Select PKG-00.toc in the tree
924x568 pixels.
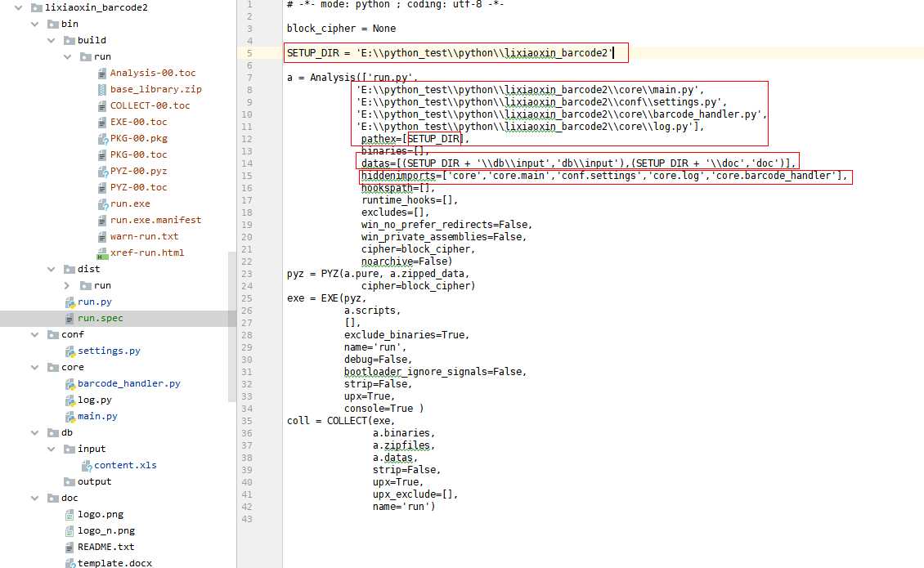138,154
